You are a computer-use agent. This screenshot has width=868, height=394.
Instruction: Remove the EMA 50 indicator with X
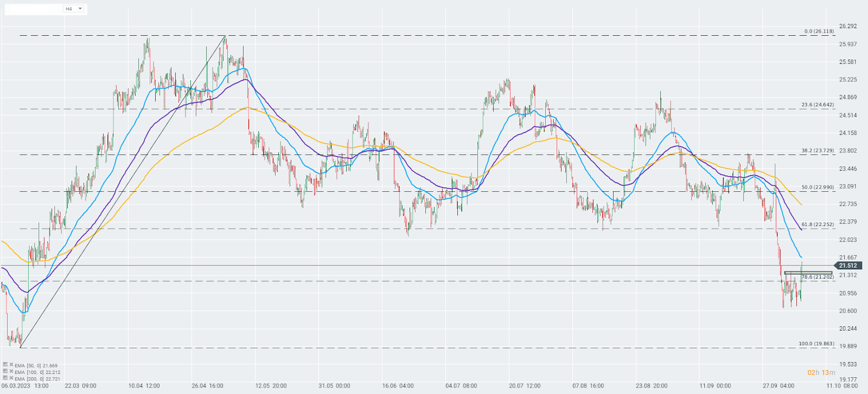tap(11, 365)
